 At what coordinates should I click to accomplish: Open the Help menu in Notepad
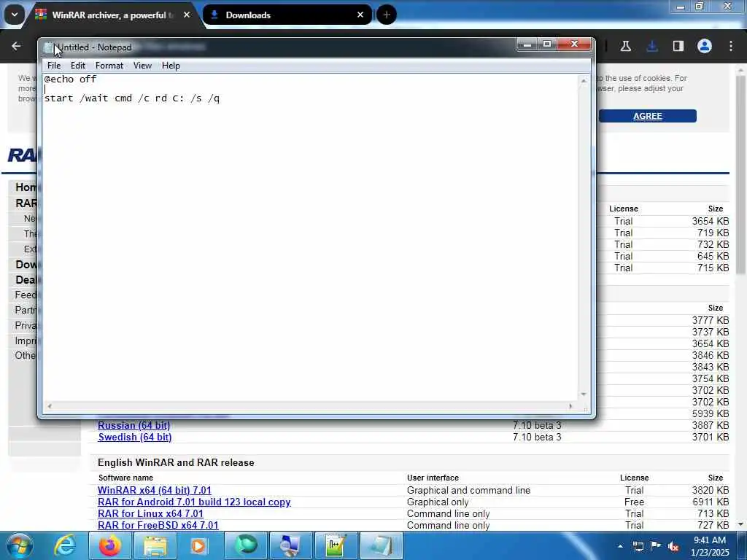(171, 66)
